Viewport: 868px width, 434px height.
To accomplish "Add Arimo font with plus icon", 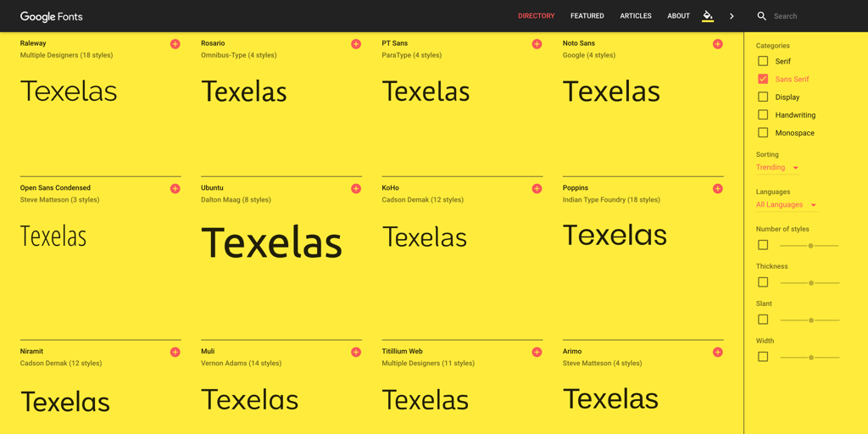I will 718,352.
